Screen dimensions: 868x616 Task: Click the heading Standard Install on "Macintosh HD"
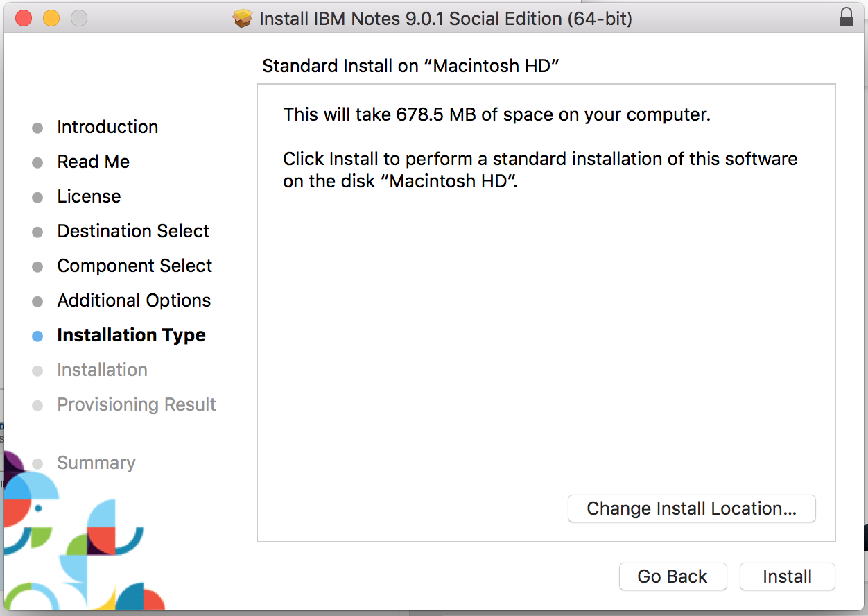[410, 66]
